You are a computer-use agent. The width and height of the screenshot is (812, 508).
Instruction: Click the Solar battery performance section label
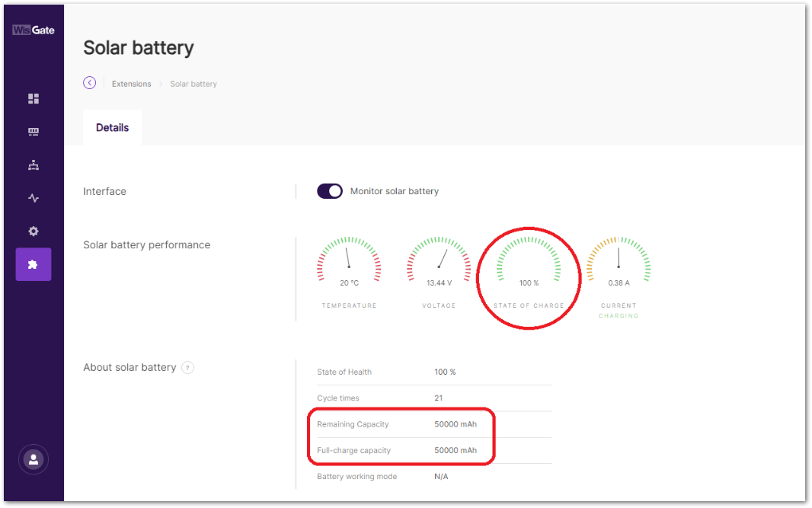(x=147, y=245)
